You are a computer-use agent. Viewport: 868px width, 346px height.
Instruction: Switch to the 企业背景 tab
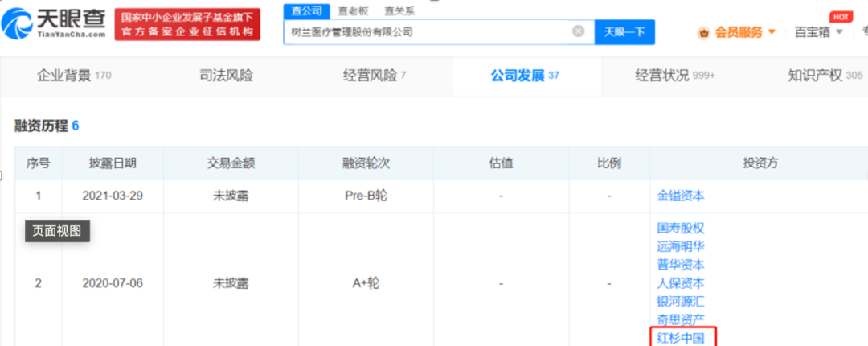74,76
